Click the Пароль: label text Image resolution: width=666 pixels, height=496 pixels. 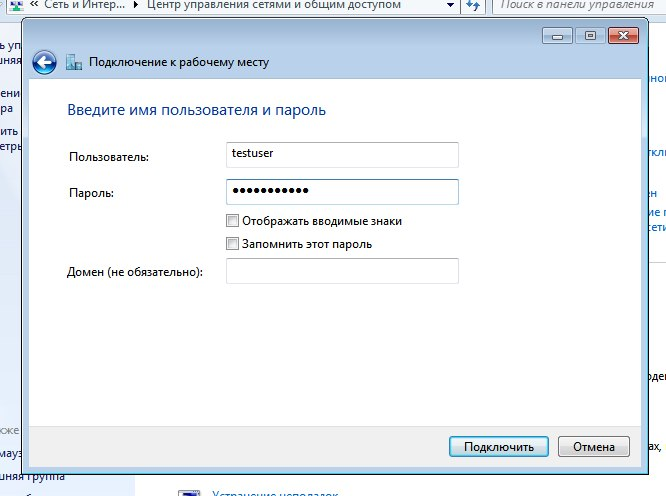pyautogui.click(x=91, y=193)
